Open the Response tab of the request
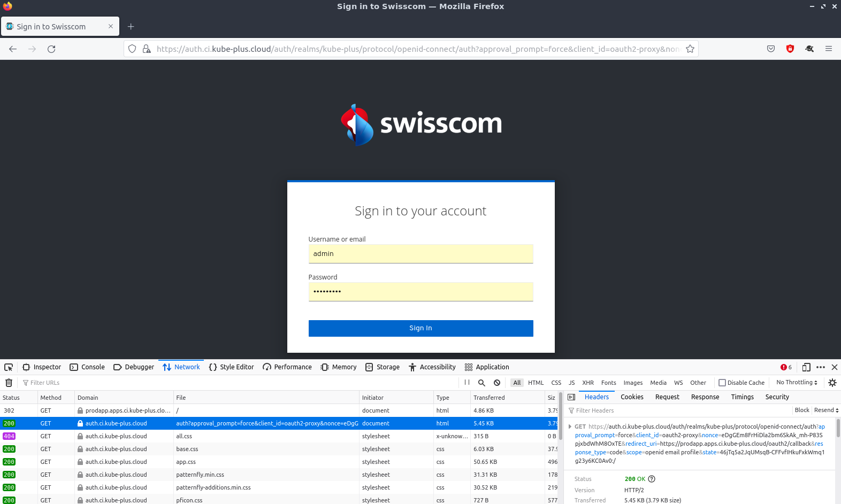 [x=705, y=397]
